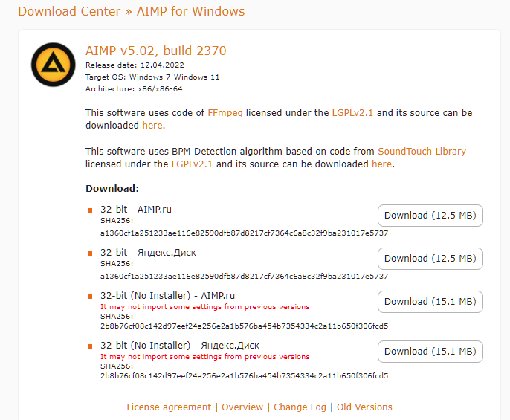Open the 'here' FFmpeg source download link
Screen dimensions: 510x420
[152, 125]
